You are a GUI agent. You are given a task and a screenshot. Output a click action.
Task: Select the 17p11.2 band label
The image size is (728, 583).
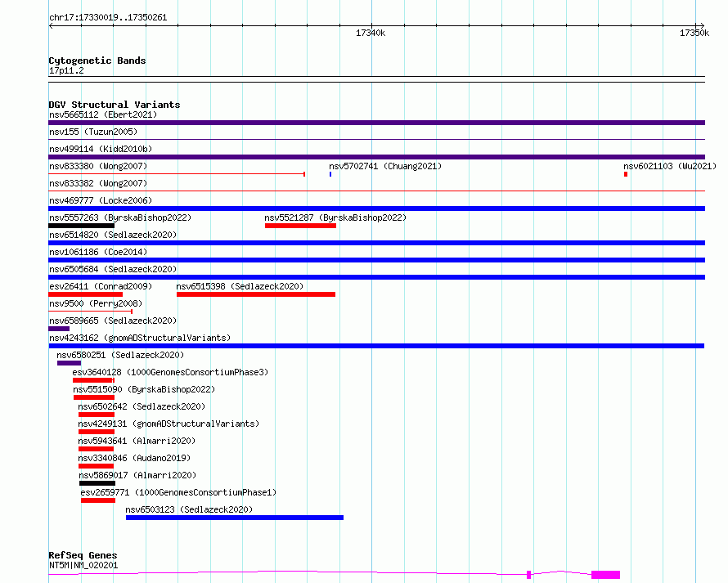(66, 70)
